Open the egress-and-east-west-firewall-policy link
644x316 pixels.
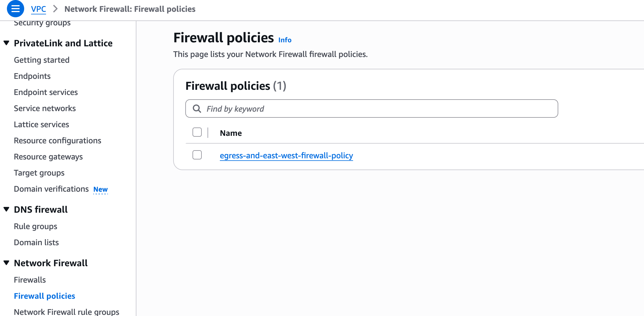pos(286,156)
